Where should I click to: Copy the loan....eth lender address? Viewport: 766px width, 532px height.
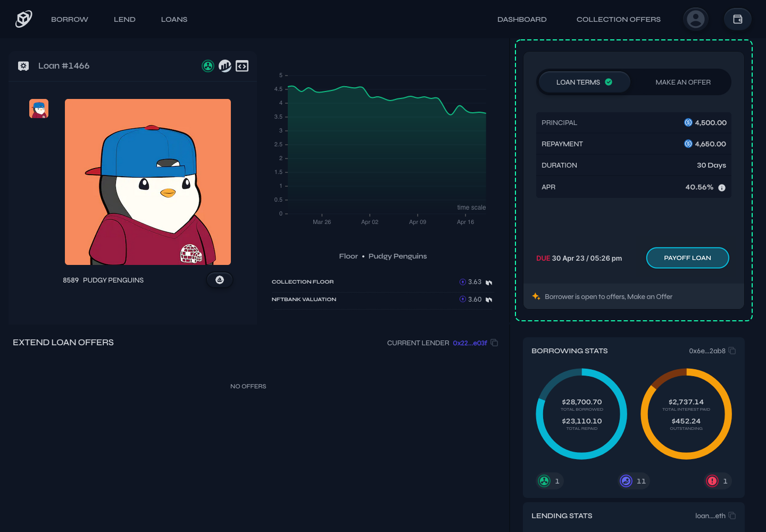coord(732,516)
